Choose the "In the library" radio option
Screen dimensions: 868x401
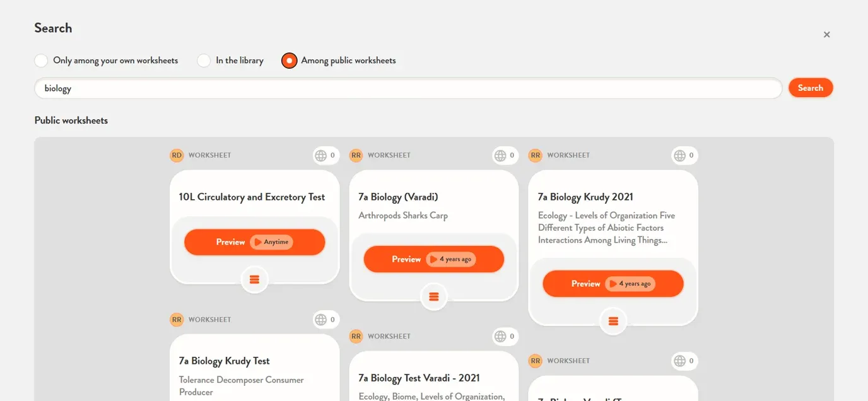click(x=204, y=61)
